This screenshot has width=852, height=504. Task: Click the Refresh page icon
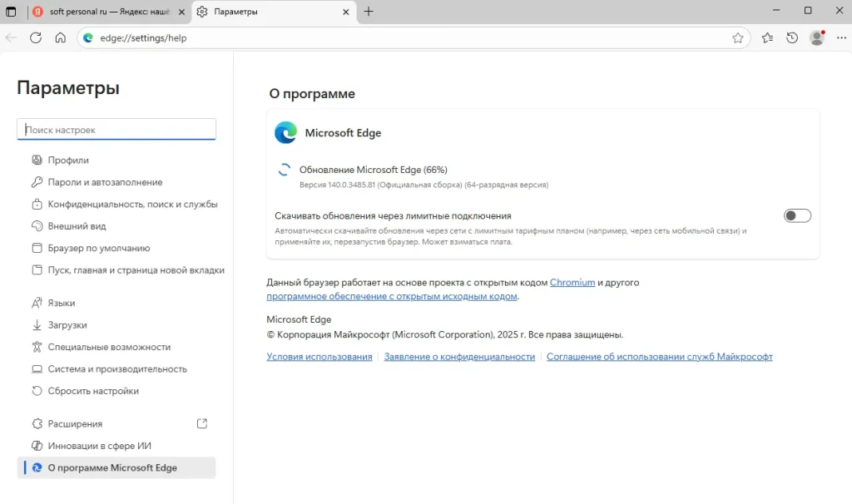tap(36, 37)
